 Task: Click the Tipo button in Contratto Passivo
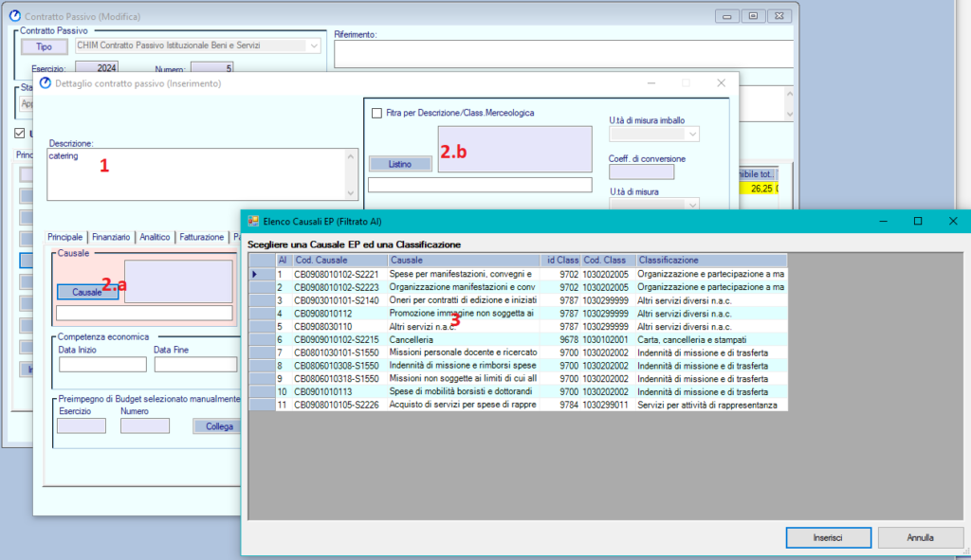point(44,46)
